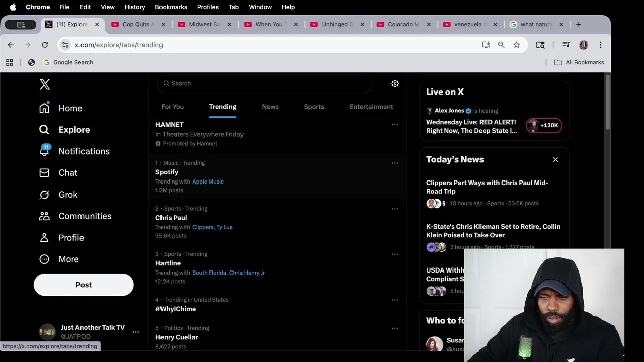Open K-State's Chris Klieman retire story
Image resolution: width=644 pixels, height=362 pixels.
493,231
